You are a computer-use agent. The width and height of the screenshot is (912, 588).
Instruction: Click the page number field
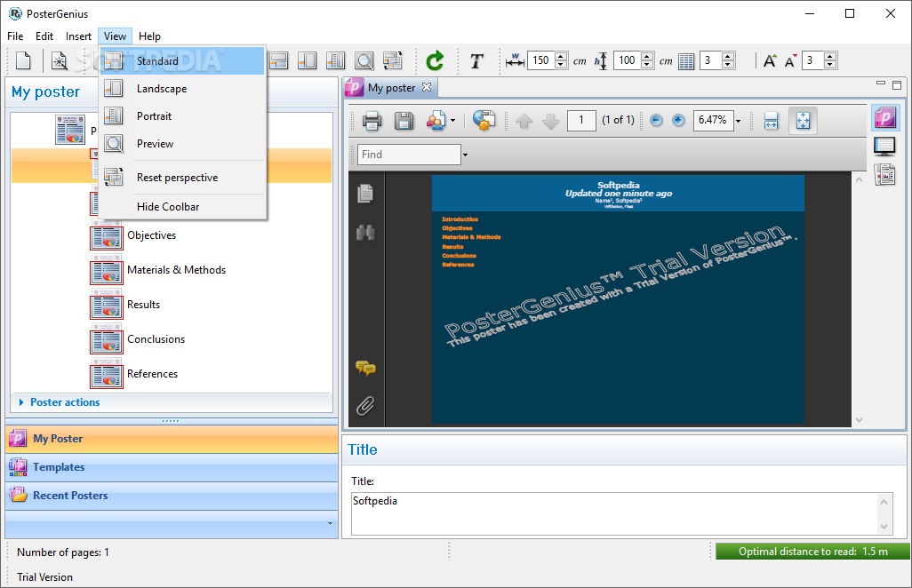coord(581,120)
